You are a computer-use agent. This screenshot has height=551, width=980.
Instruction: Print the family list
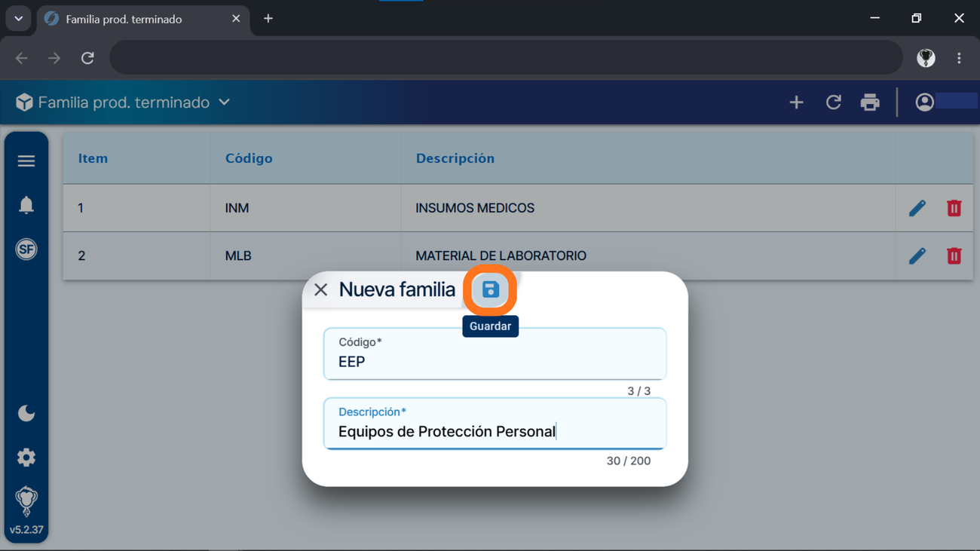[x=870, y=103]
